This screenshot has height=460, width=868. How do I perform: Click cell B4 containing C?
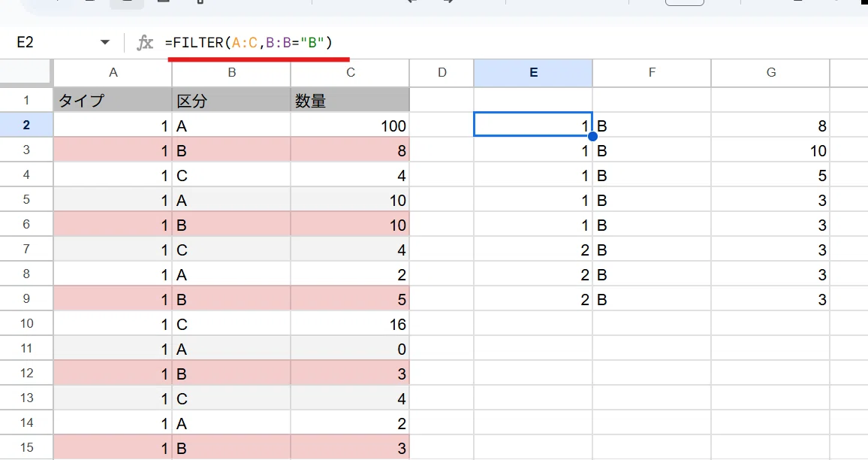point(231,175)
